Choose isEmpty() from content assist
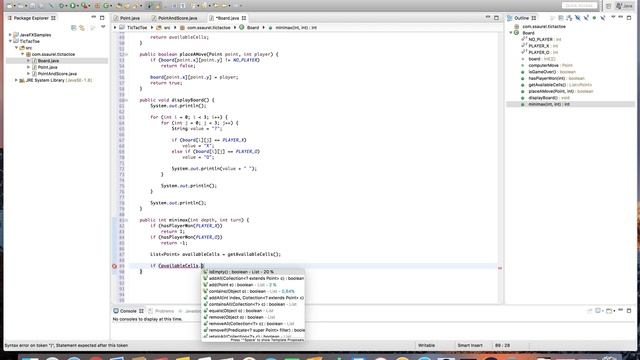Screen dimensions: 640x360 (x=253, y=272)
